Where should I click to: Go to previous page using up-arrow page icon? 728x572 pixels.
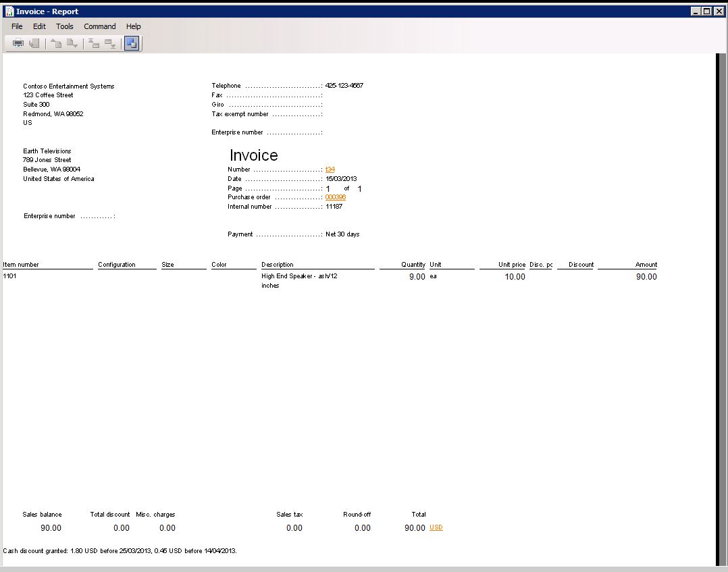click(56, 44)
